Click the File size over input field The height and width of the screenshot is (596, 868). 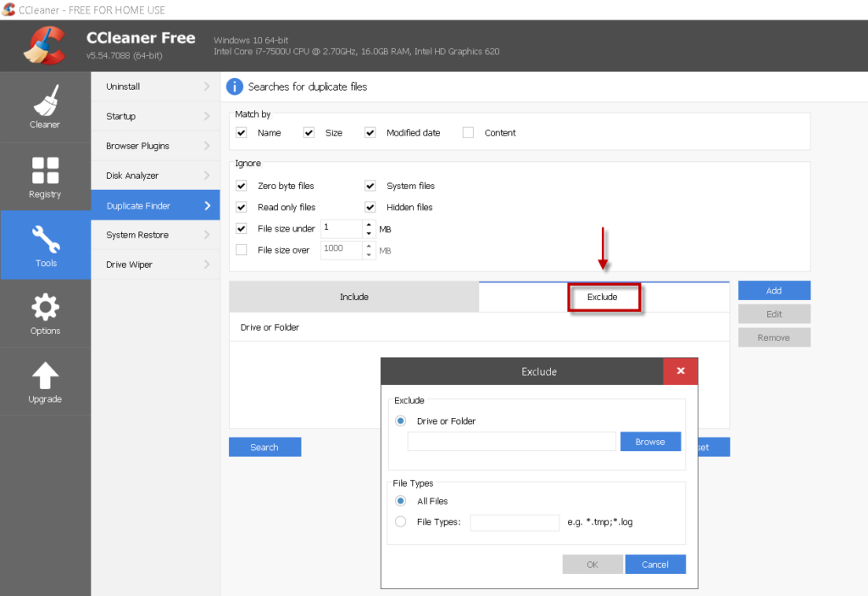point(342,250)
